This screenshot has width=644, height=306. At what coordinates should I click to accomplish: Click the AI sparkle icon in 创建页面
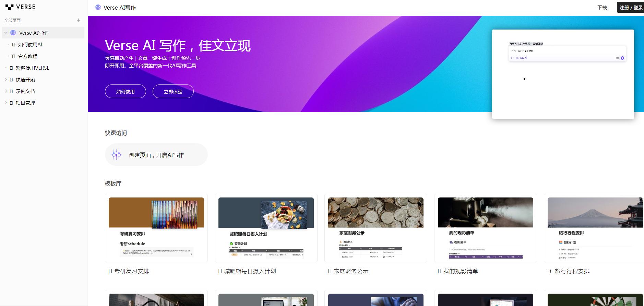(116, 155)
